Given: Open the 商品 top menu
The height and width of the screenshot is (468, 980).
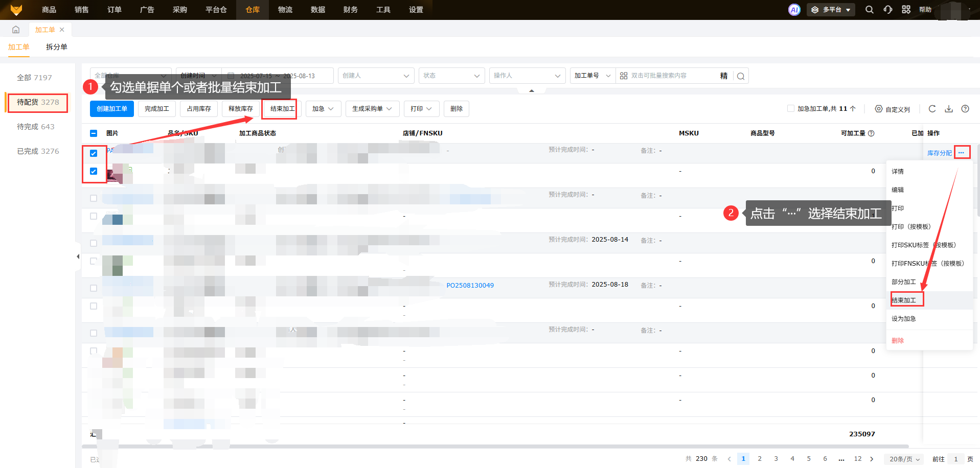Looking at the screenshot, I should [x=49, y=10].
